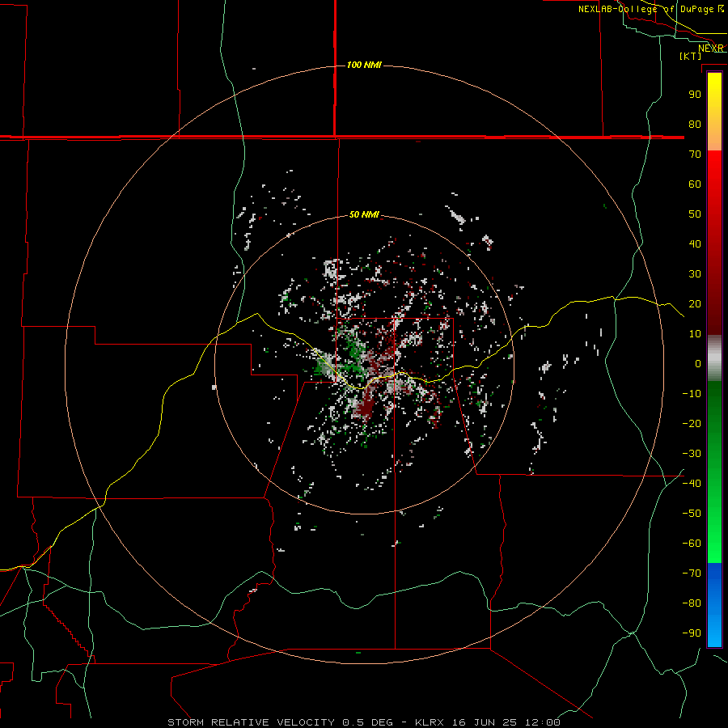The width and height of the screenshot is (728, 728).
Task: Click the 20 value on the velocity scale
Action: pos(695,303)
